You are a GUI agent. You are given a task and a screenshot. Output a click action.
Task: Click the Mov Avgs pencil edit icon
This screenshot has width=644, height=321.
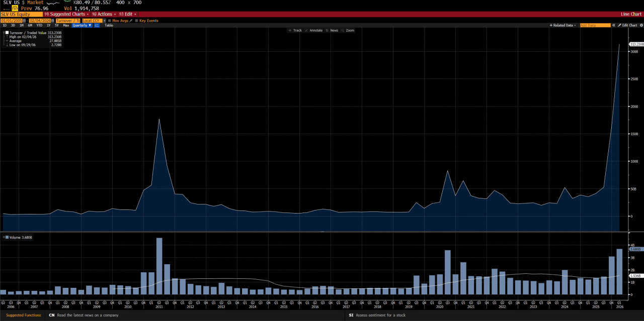pyautogui.click(x=131, y=21)
